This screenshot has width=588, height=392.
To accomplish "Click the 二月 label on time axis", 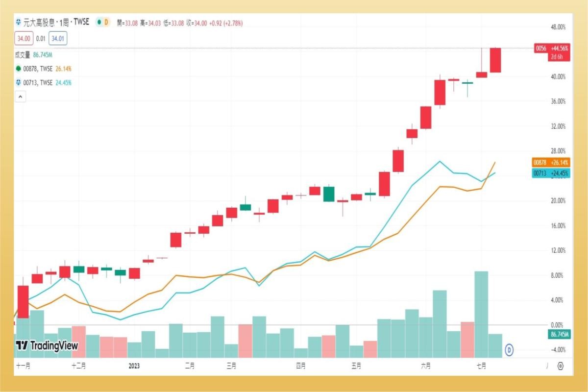I will [x=190, y=366].
